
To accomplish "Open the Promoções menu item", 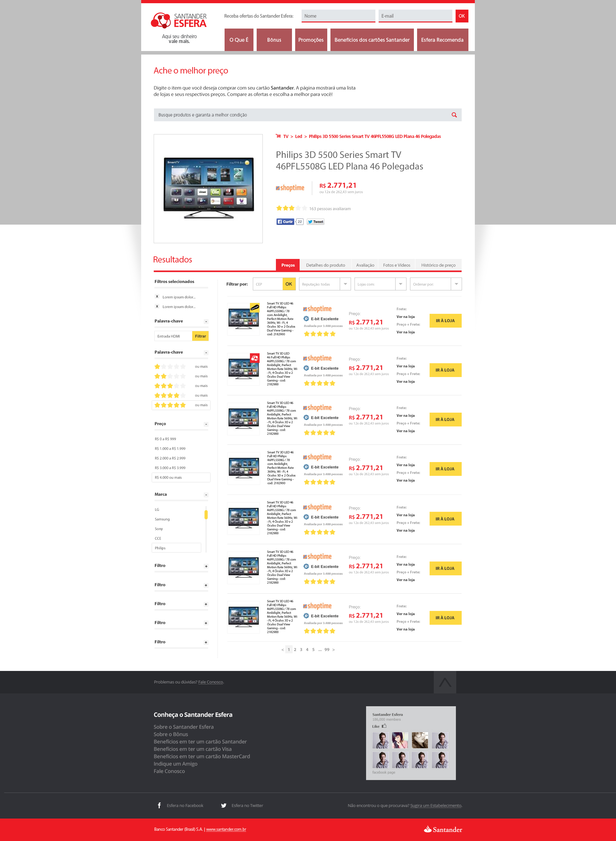I will 311,40.
